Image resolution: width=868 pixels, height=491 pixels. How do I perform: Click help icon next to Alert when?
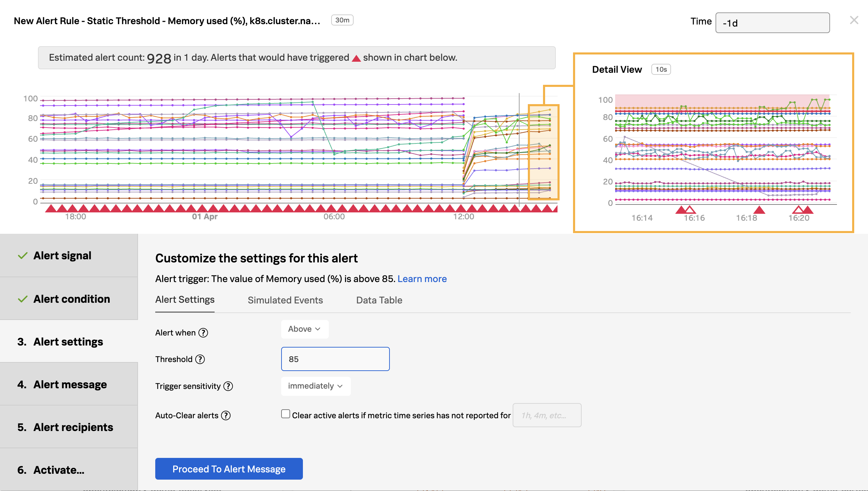203,333
